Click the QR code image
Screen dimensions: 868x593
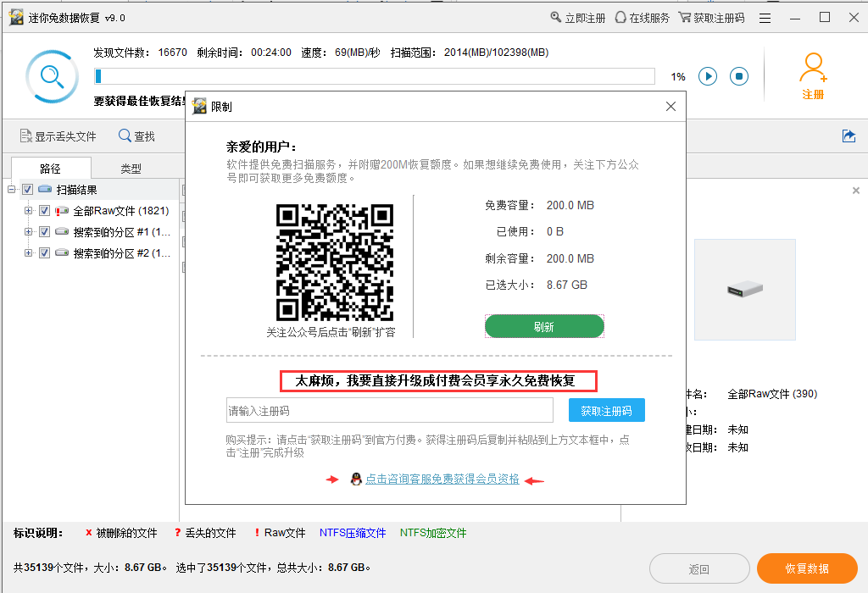(335, 263)
